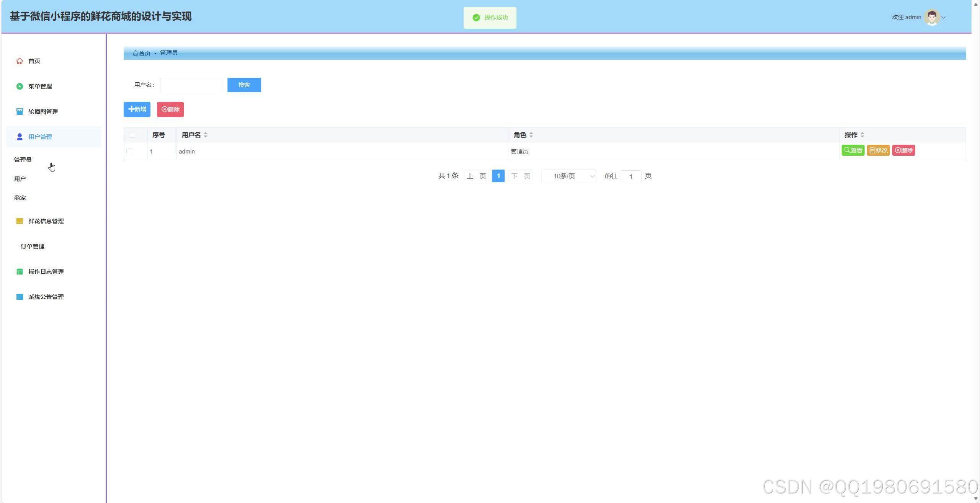Click the 系统公告管理 blue icon
980x503 pixels.
point(20,297)
